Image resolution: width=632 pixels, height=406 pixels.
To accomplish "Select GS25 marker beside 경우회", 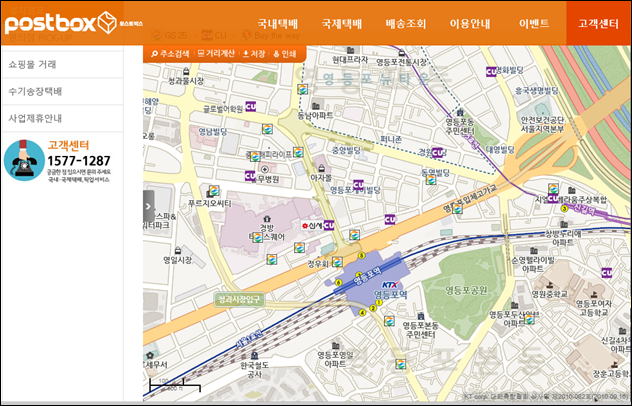I will 337,262.
